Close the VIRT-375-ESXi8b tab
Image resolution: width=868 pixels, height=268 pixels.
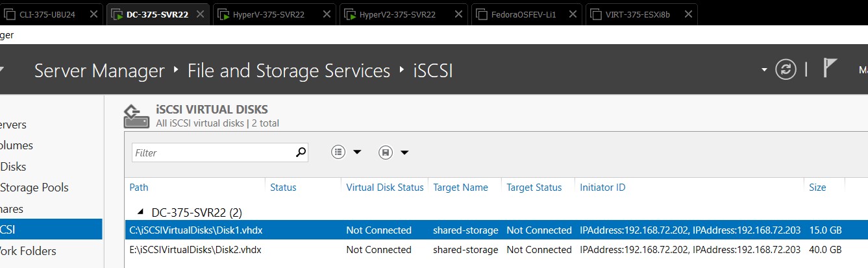688,14
